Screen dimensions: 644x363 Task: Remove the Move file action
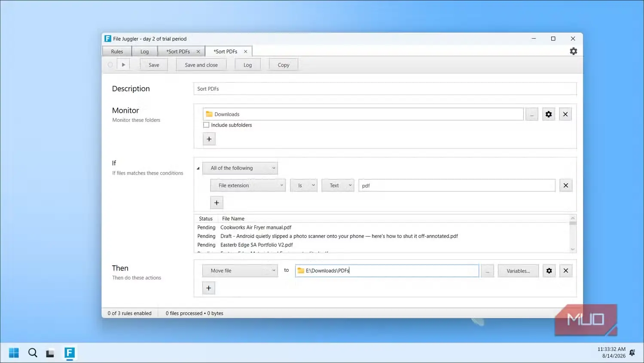click(566, 271)
